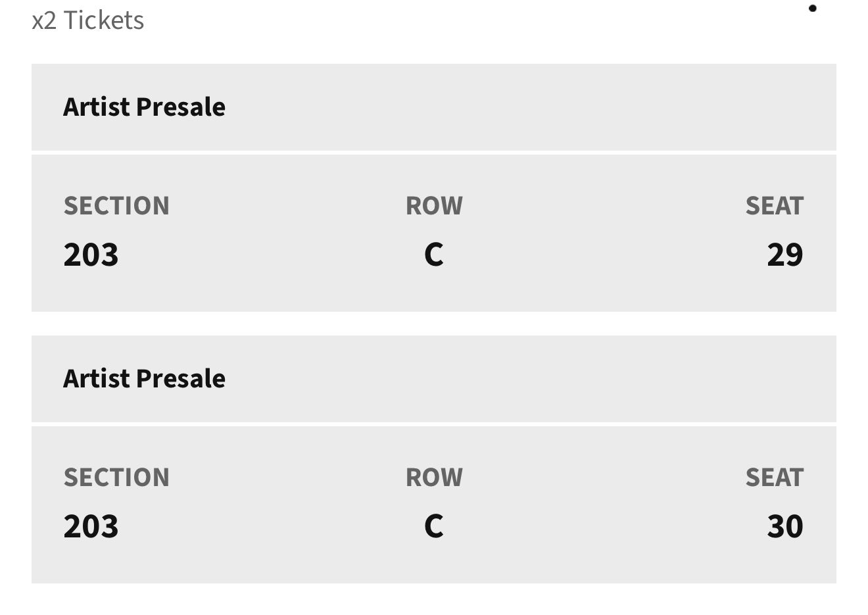Open the seat 29 ticket details card
The height and width of the screenshot is (615, 868).
tap(434, 234)
